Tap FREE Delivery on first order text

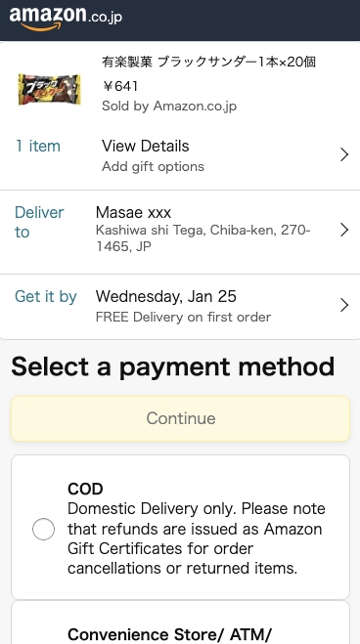(x=183, y=318)
